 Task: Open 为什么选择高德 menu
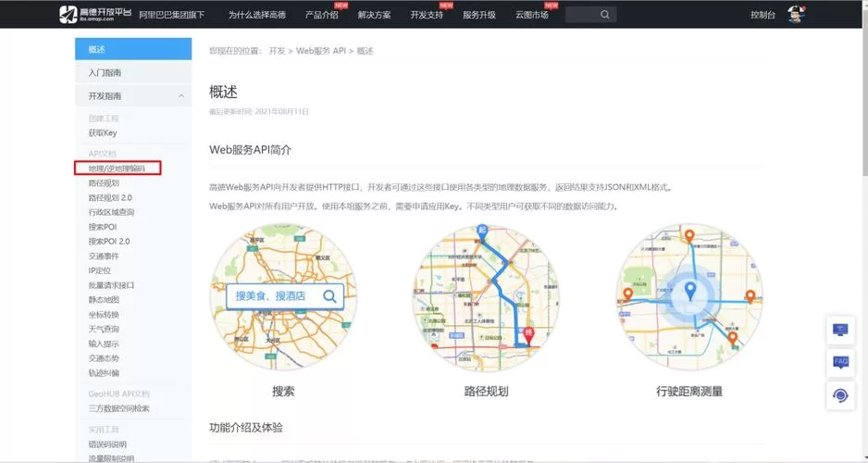pos(257,15)
